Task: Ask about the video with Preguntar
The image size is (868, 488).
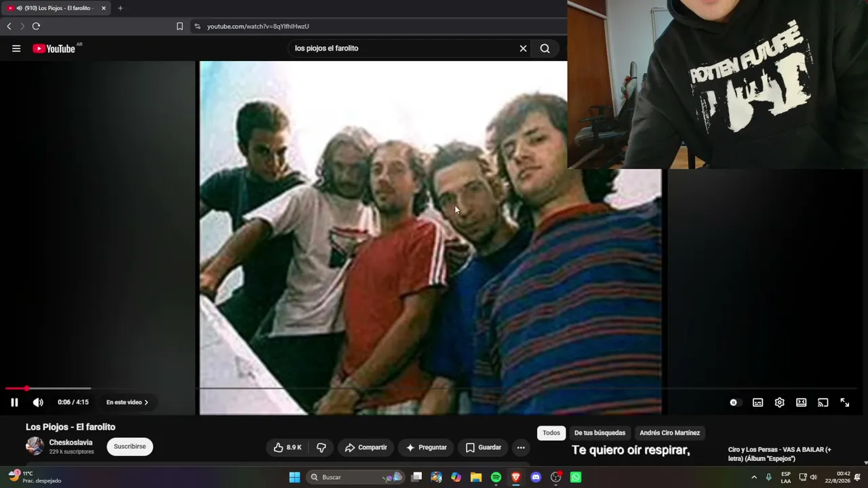Action: coord(426,447)
